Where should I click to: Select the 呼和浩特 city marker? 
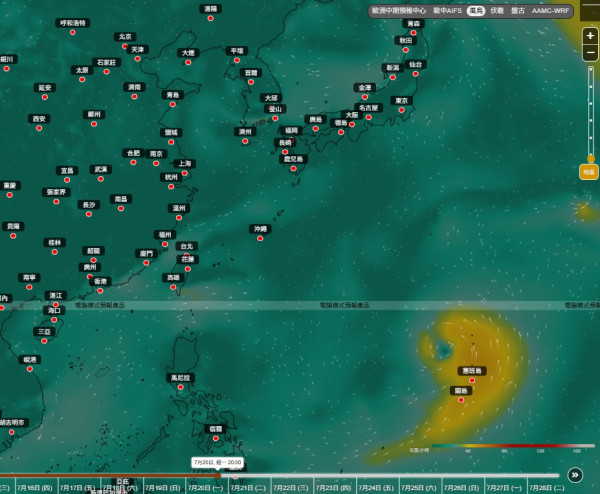(73, 33)
